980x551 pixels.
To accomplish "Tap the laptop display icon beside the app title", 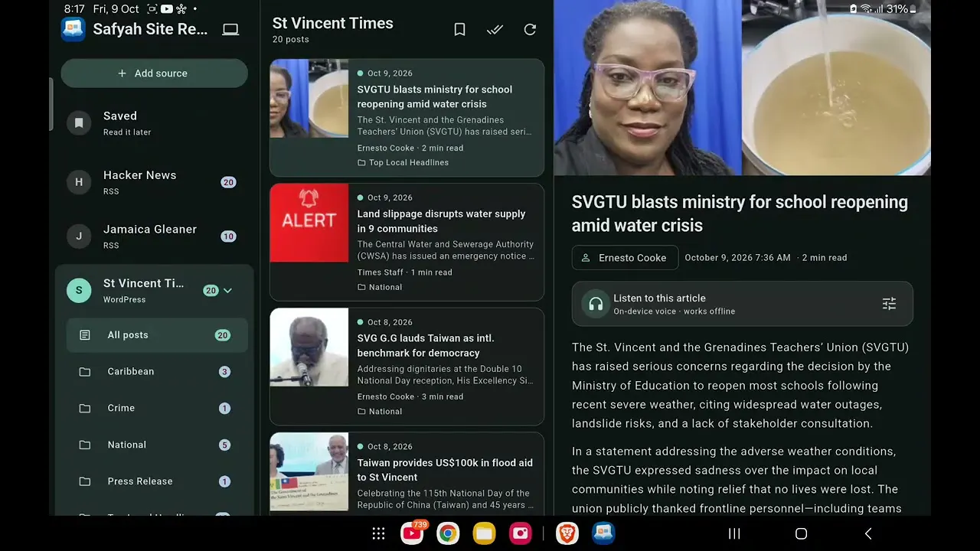I will coord(230,30).
